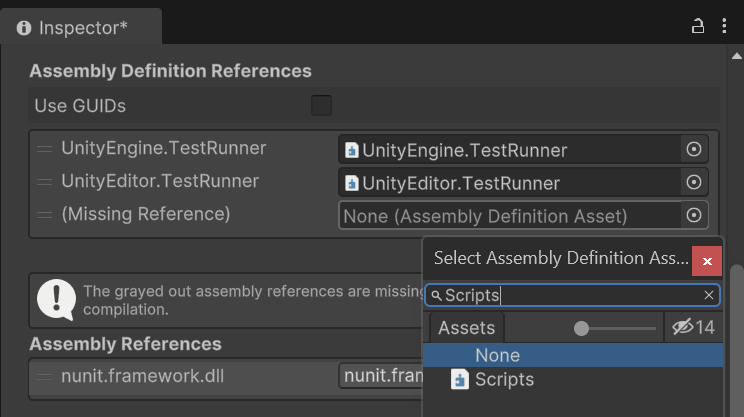Open object picker for Missing Reference field
The image size is (744, 417).
tap(694, 215)
